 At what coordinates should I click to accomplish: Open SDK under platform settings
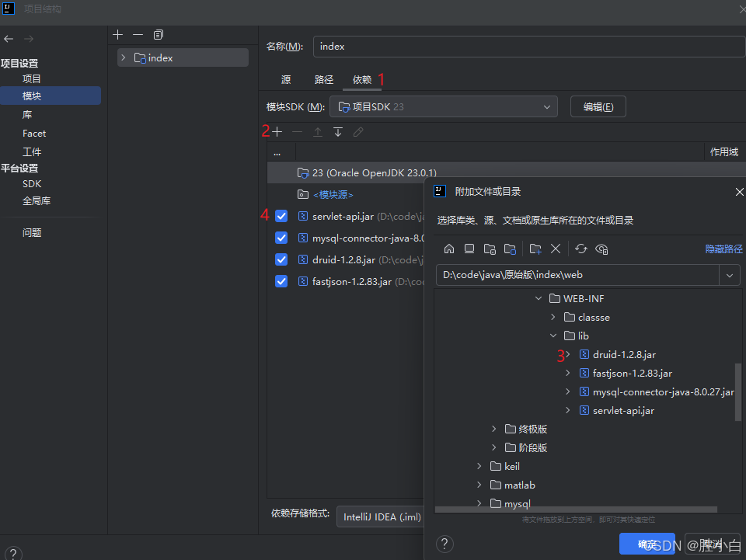[32, 184]
